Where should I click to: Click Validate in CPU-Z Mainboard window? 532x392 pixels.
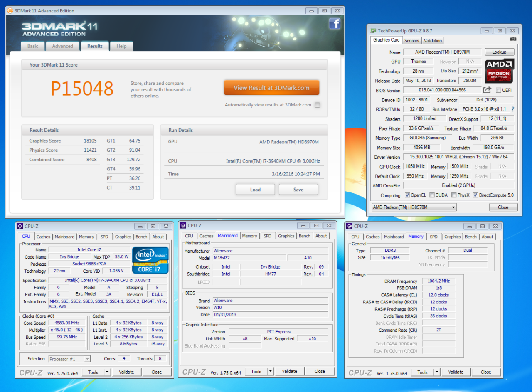[x=289, y=371]
